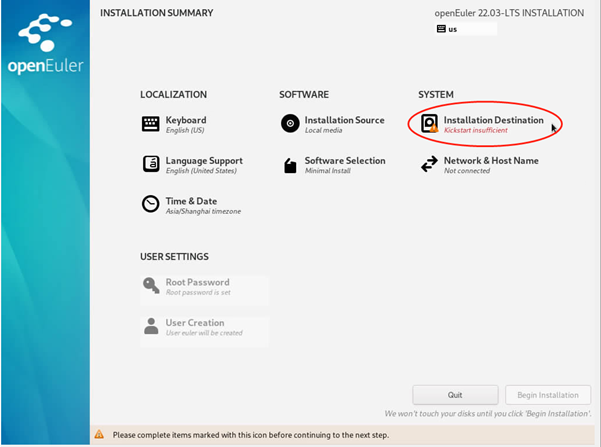Click the keyboard icon beside 'us' layout
Viewport: 601px width, 447px height.
pos(441,29)
